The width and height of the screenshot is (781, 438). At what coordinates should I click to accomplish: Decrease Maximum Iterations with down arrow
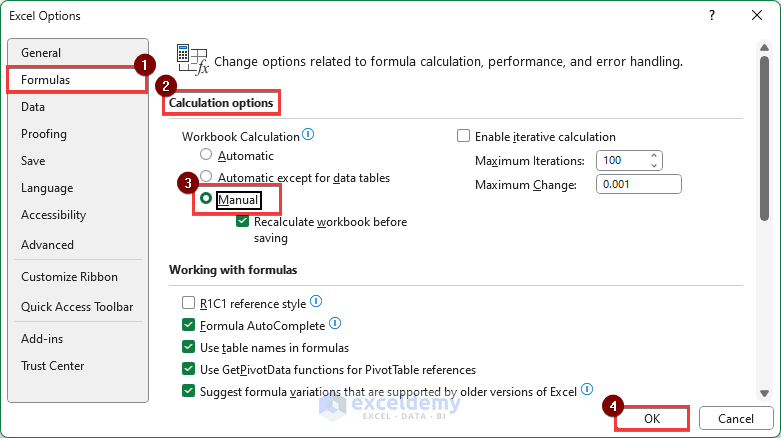[x=654, y=165]
